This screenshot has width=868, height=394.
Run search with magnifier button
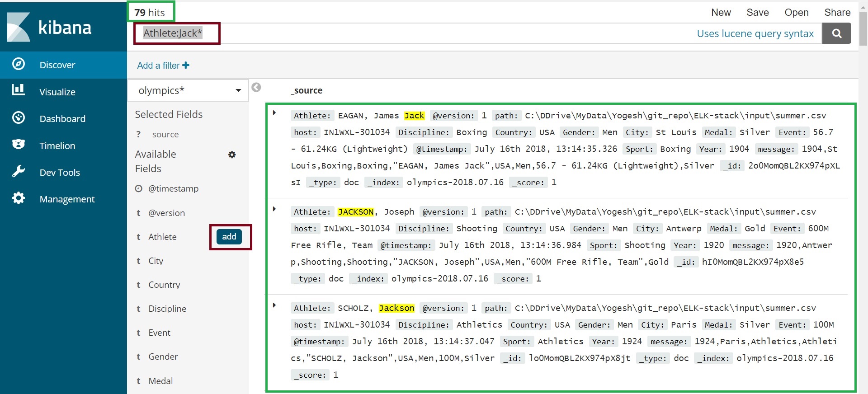pyautogui.click(x=836, y=33)
